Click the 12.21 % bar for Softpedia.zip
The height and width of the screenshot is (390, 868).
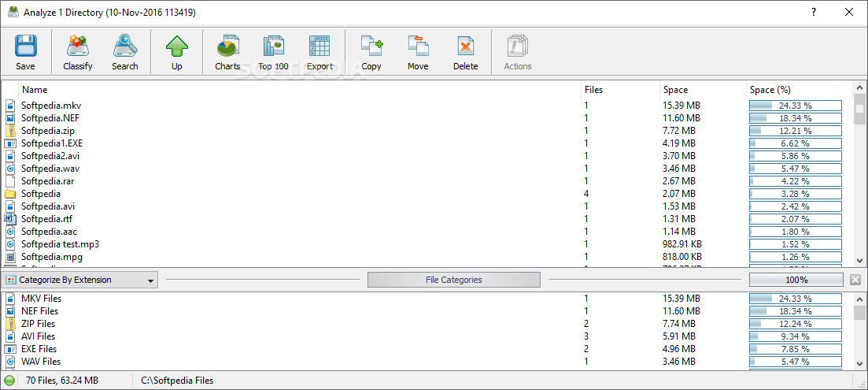click(x=796, y=131)
